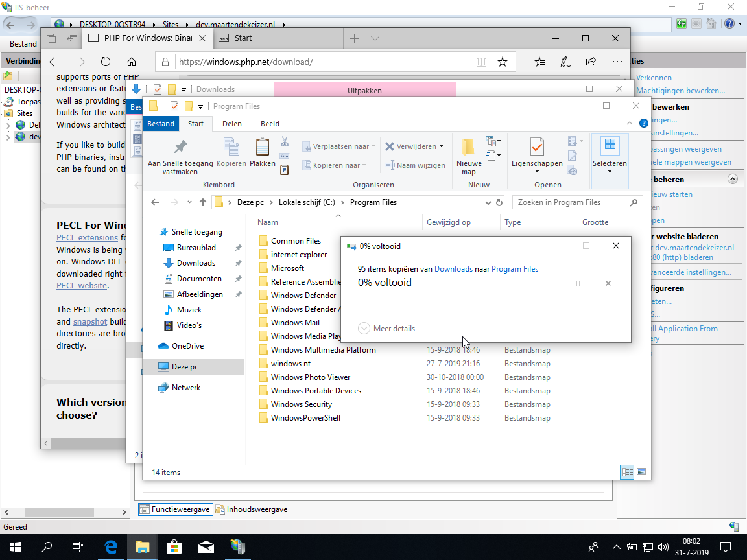The width and height of the screenshot is (747, 560).
Task: Cancel the copy operation with the X
Action: (608, 283)
